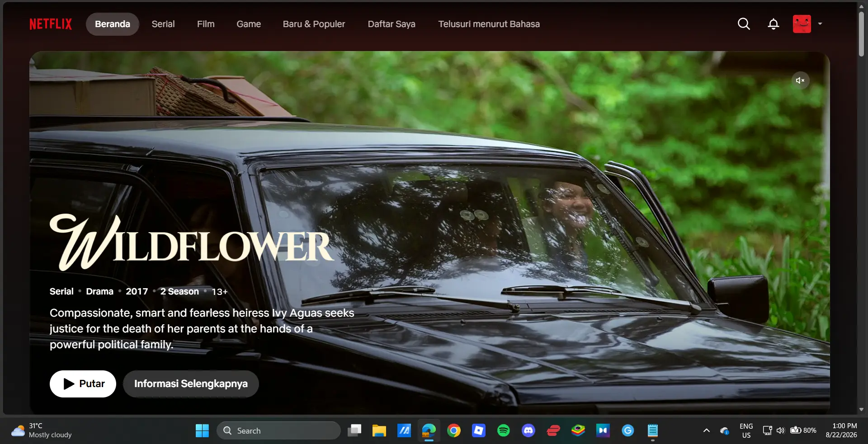Open Discord from the taskbar
Image resolution: width=868 pixels, height=444 pixels.
528,431
